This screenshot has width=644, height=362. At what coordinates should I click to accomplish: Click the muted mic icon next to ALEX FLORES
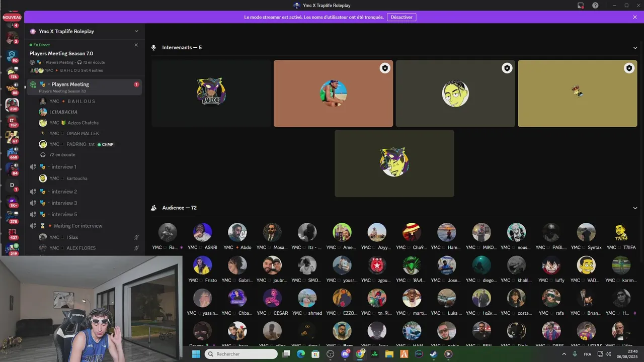tap(136, 248)
